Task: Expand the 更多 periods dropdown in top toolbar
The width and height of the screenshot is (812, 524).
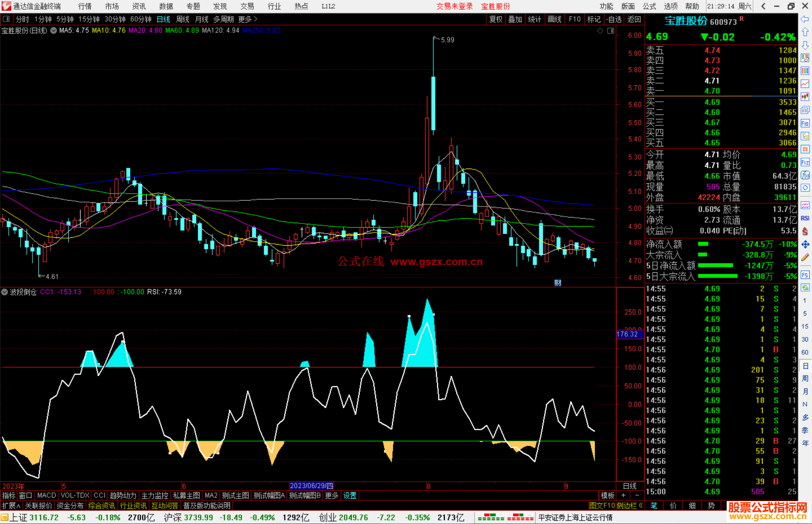Action: coord(248,19)
